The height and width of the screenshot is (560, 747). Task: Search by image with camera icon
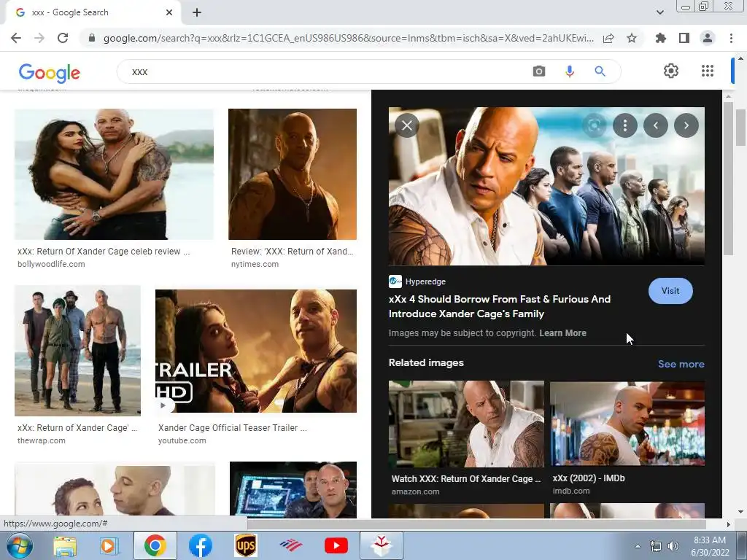point(539,71)
